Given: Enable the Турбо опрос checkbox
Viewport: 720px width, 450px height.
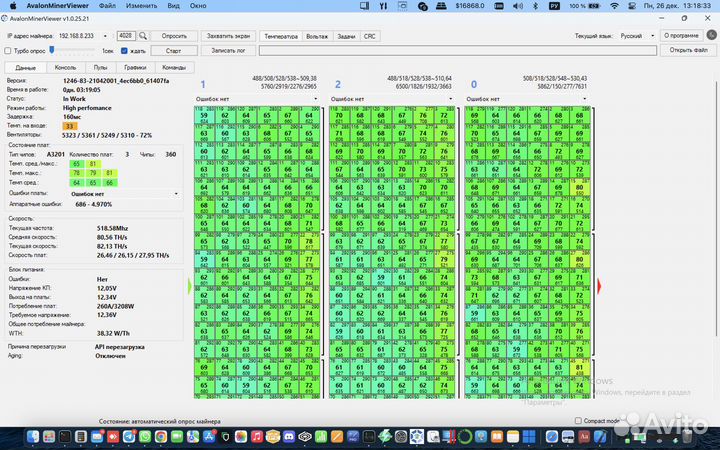Looking at the screenshot, I should [x=9, y=49].
